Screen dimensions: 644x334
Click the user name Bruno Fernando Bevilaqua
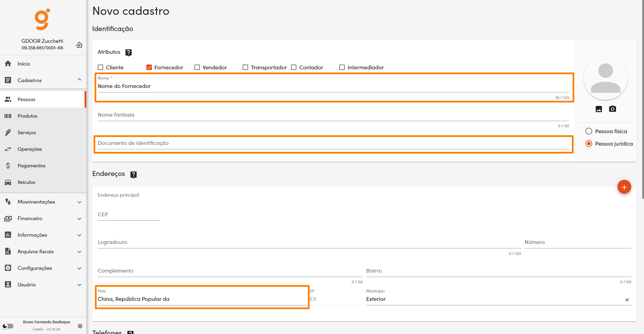tap(47, 322)
